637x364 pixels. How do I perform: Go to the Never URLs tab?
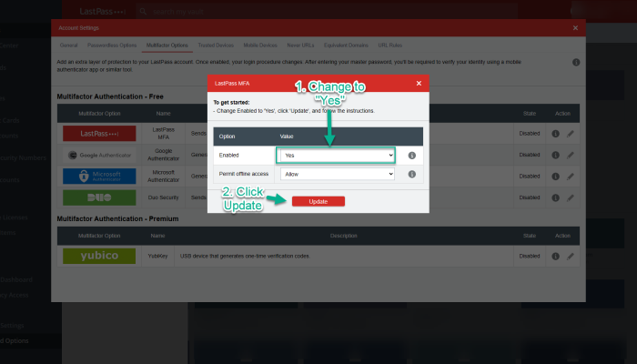point(300,45)
